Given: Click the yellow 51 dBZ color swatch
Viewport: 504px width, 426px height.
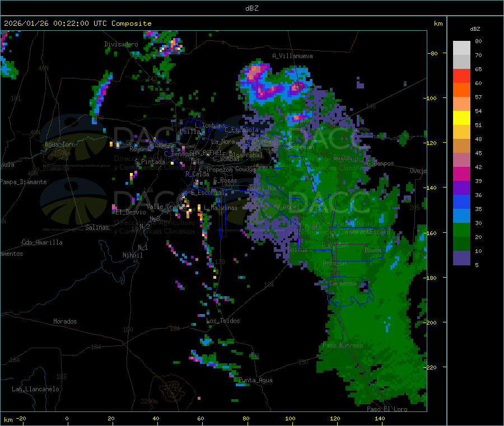Looking at the screenshot, I should 461,118.
